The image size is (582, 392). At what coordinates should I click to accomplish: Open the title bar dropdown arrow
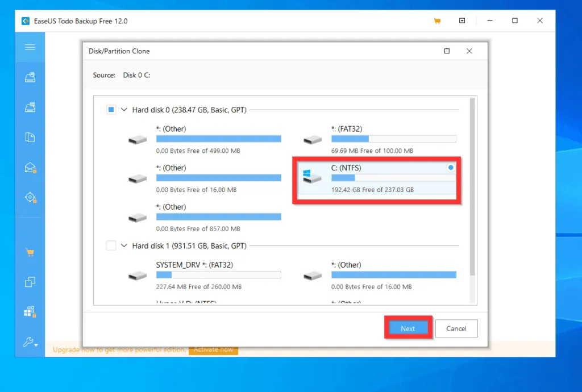(x=462, y=20)
